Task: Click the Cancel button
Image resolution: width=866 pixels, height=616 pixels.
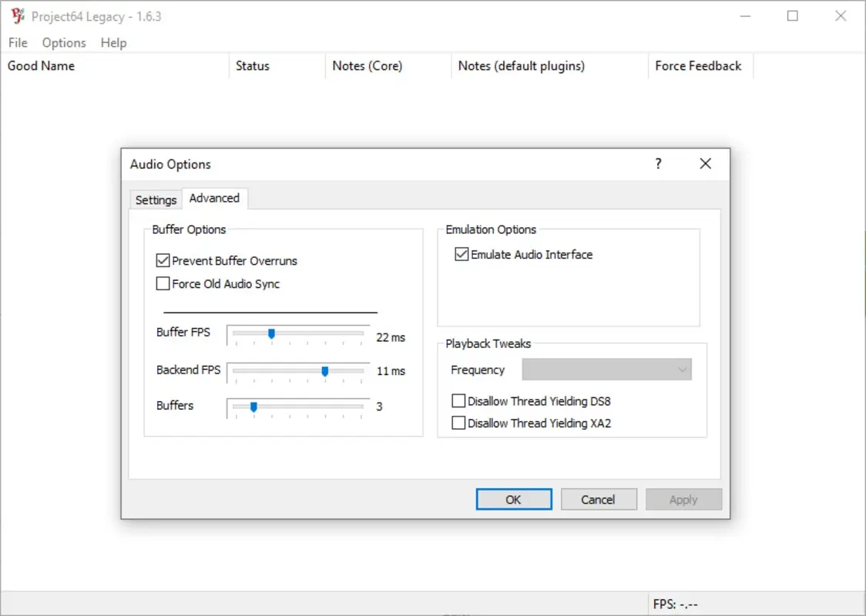Action: pos(599,499)
